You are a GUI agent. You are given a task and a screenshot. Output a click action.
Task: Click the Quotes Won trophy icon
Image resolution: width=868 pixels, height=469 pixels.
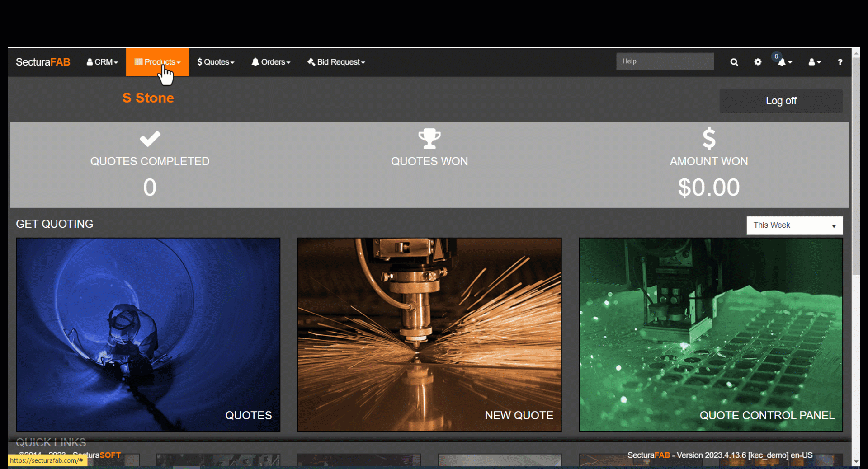[429, 139]
